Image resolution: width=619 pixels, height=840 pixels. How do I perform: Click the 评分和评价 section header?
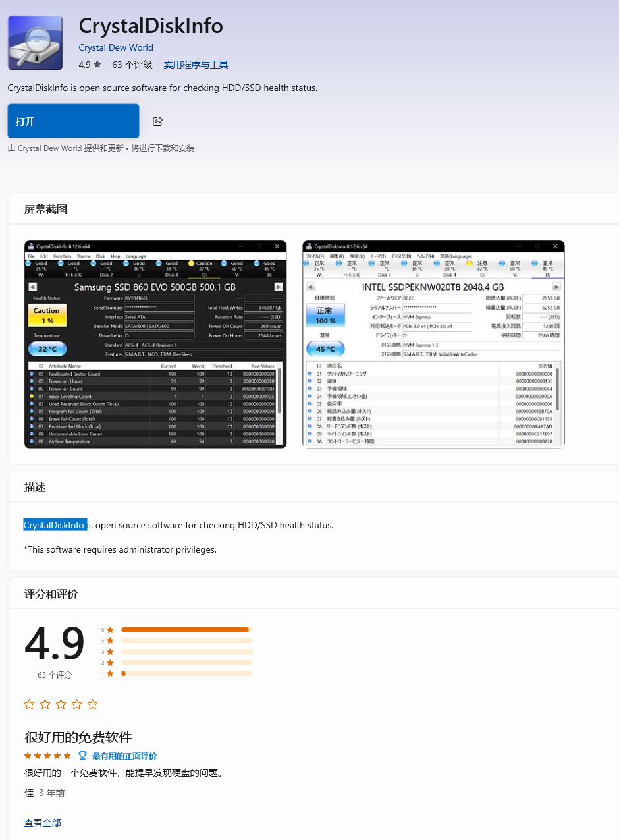coord(51,594)
